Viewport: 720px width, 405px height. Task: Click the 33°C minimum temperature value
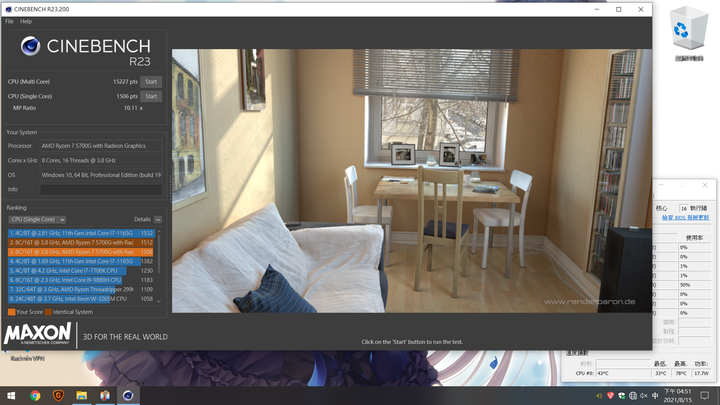point(660,373)
